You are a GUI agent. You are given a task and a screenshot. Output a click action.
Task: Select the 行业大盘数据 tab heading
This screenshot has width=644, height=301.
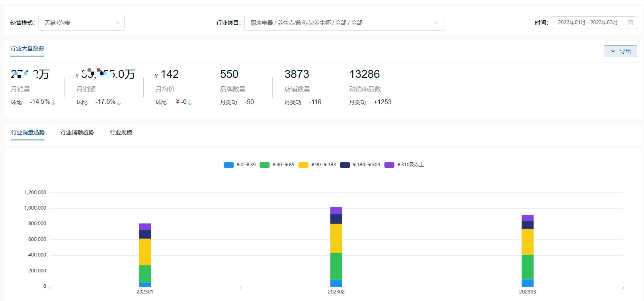tap(27, 49)
